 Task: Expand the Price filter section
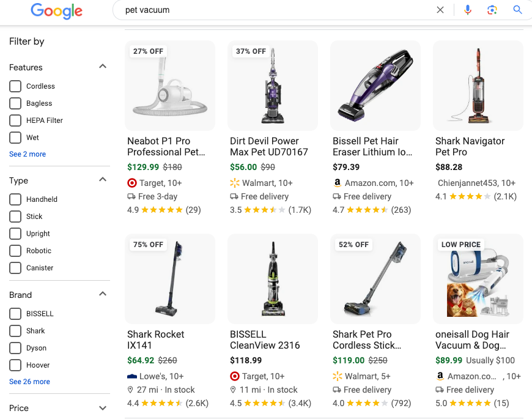(x=102, y=408)
